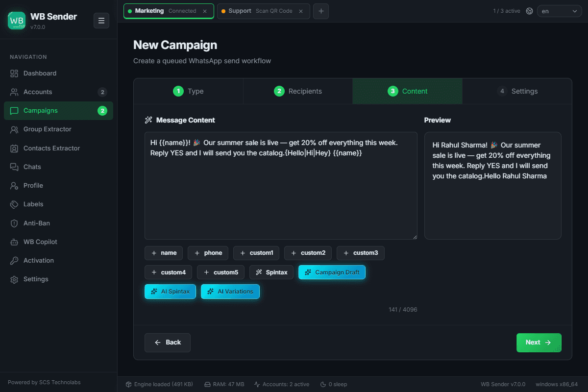Screen dimensions: 588x392
Task: Insert the custom5 variable
Action: point(221,272)
